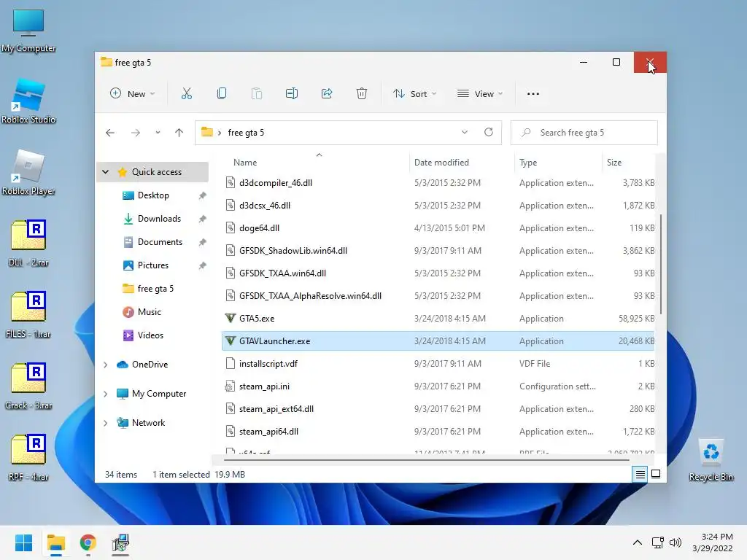Expand the Network tree node
Viewport: 747px width, 560px height.
[106, 423]
